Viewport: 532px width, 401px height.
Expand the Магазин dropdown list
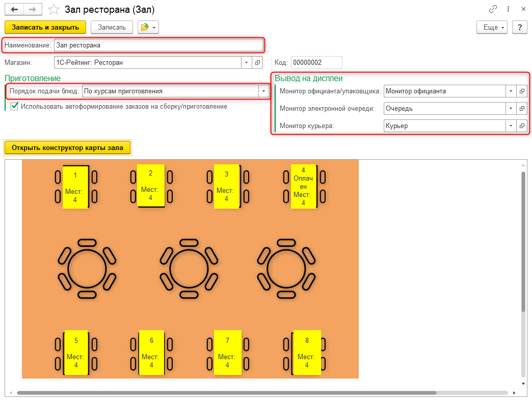246,62
